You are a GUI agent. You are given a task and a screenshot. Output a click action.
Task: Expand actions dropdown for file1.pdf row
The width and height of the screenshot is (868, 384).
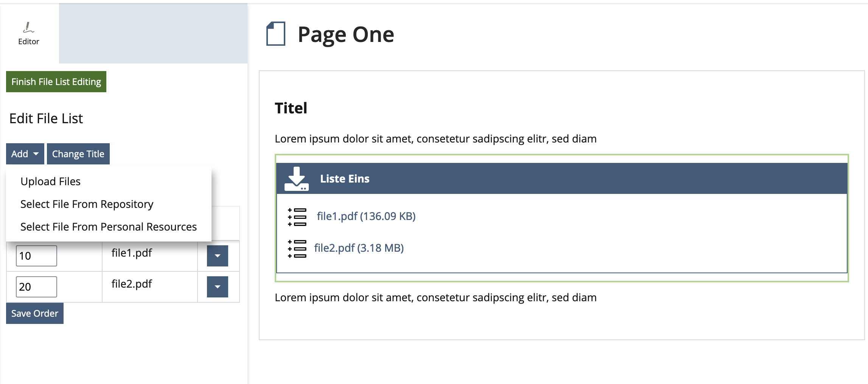coord(217,256)
